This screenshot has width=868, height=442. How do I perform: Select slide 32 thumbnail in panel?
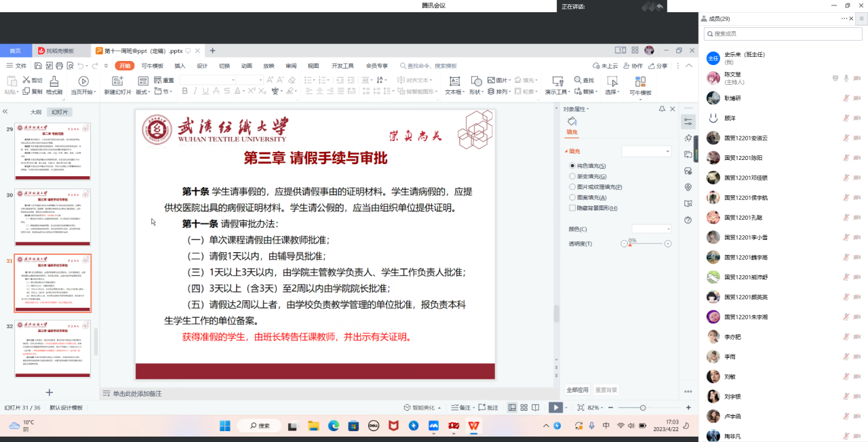pyautogui.click(x=53, y=348)
